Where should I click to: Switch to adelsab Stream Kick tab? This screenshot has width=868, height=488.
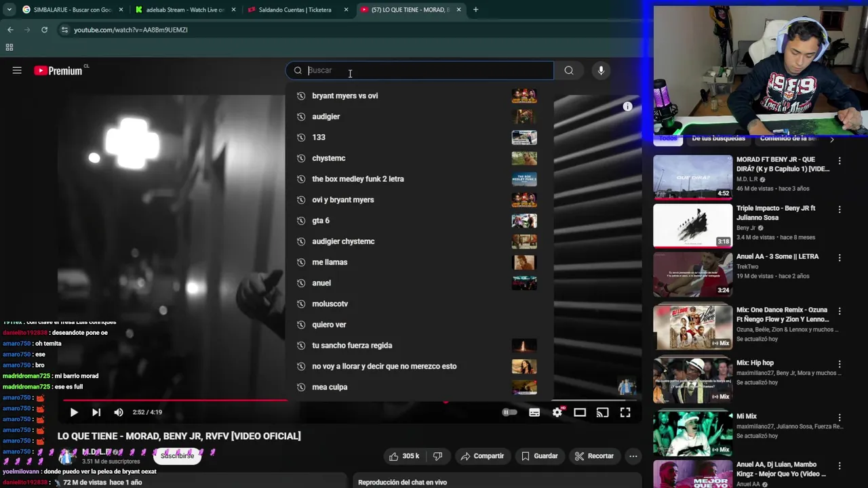(x=184, y=9)
